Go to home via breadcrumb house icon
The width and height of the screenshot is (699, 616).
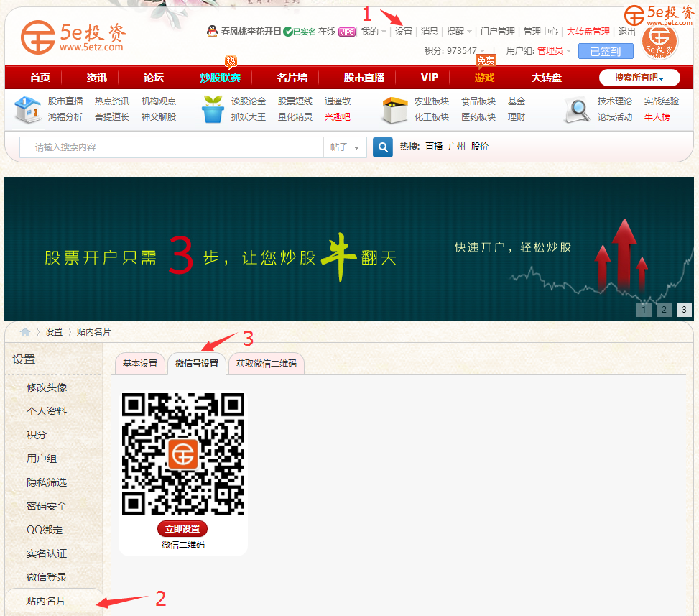pyautogui.click(x=25, y=332)
